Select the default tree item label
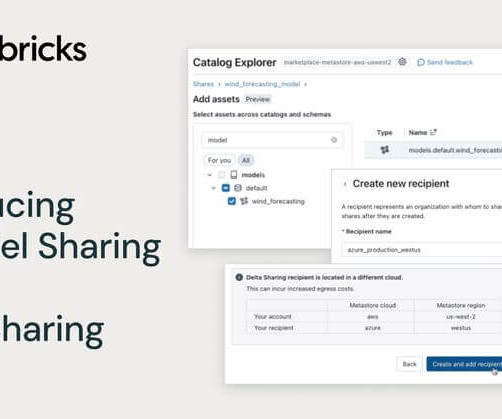502x419 pixels. point(256,188)
